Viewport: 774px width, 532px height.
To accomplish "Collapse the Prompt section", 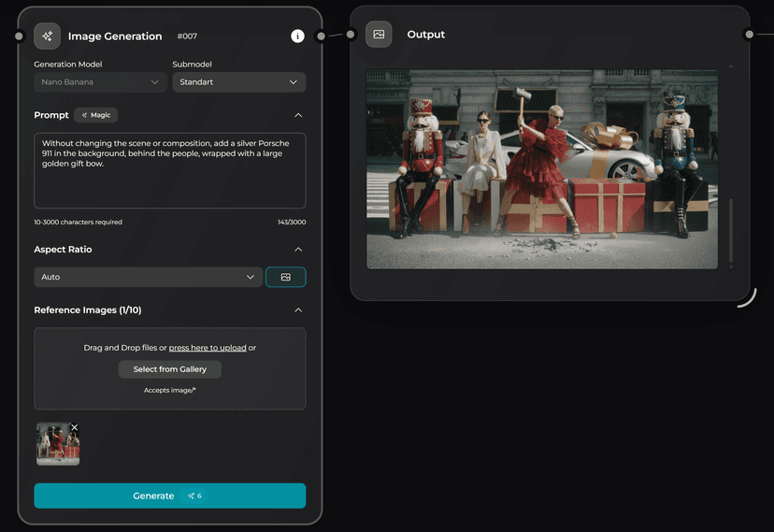I will click(298, 115).
